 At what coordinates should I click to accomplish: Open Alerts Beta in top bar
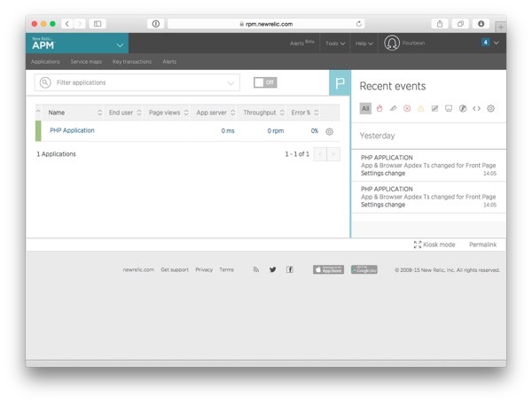coord(302,43)
